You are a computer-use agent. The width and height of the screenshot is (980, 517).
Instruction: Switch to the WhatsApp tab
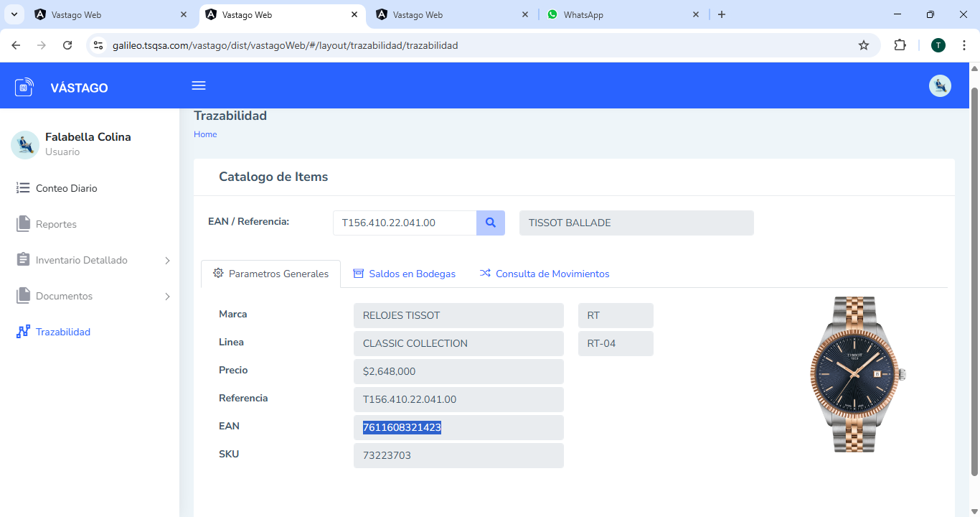623,14
